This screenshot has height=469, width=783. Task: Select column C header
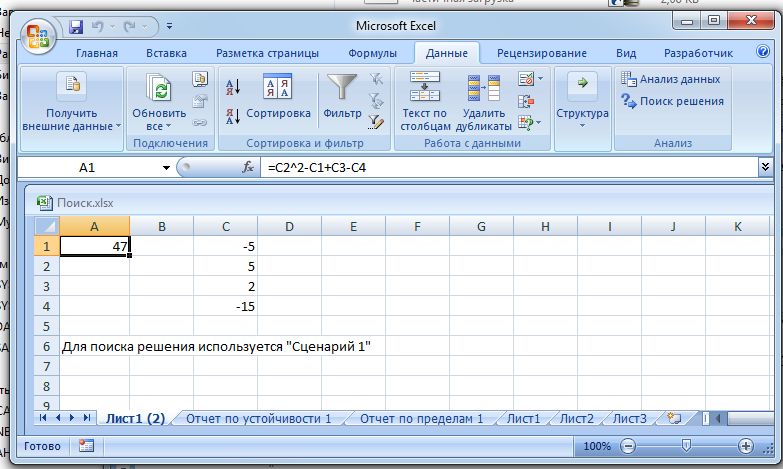coord(226,226)
